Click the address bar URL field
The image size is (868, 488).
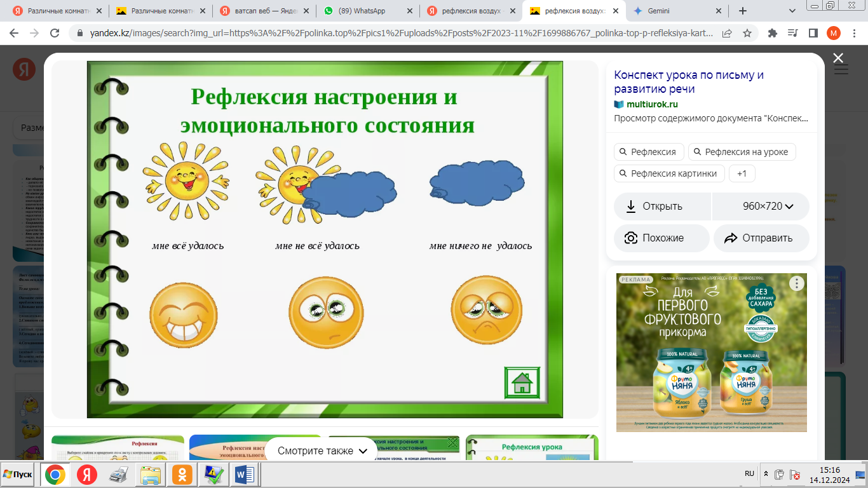pos(394,33)
